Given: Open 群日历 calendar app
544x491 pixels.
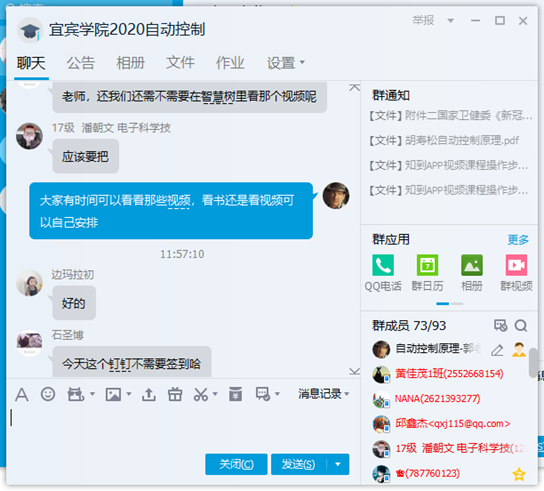Looking at the screenshot, I should [427, 272].
